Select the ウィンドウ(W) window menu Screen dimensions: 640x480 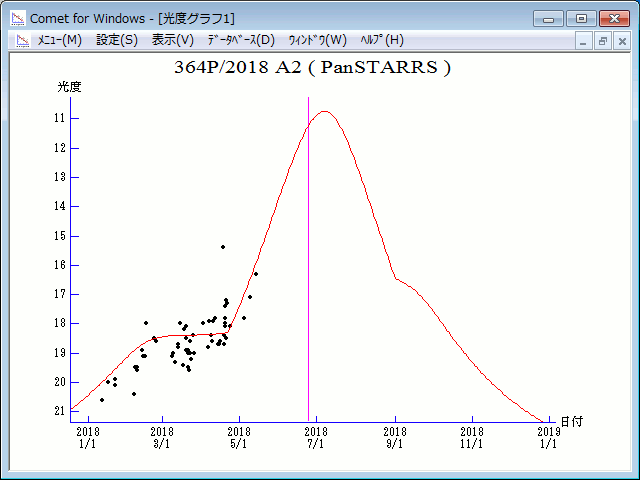click(x=317, y=40)
